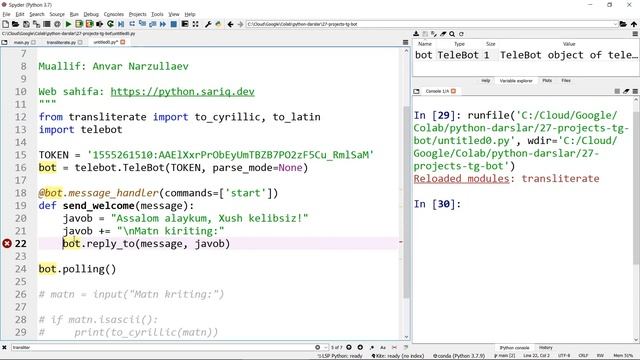Open the https://python.sariq.dev link

point(182,91)
